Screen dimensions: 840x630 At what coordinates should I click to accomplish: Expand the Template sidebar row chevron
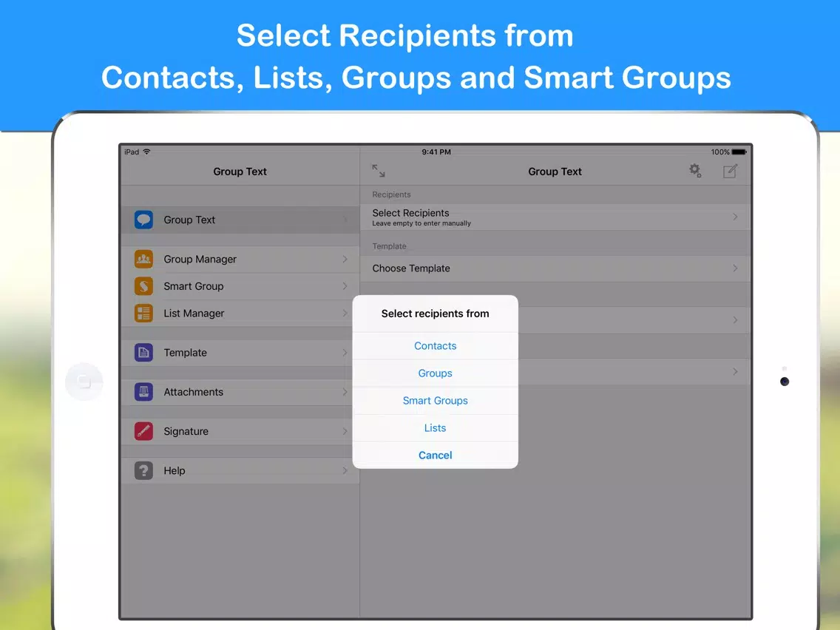345,353
